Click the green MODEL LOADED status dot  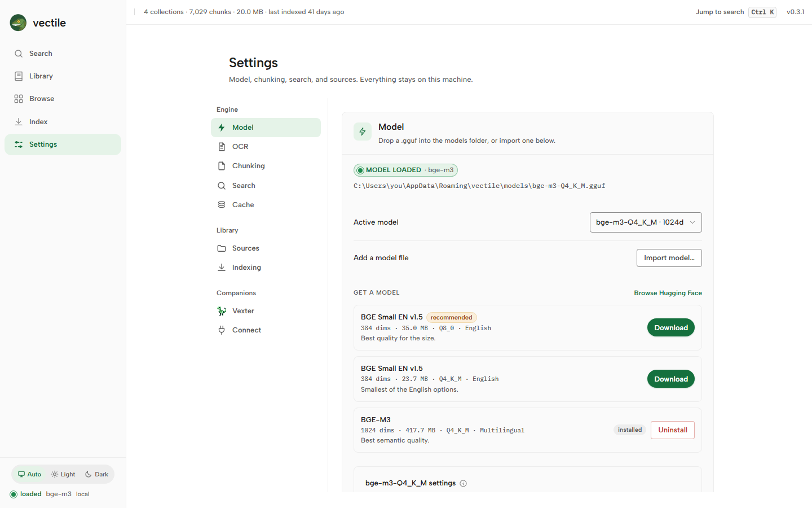coord(360,170)
